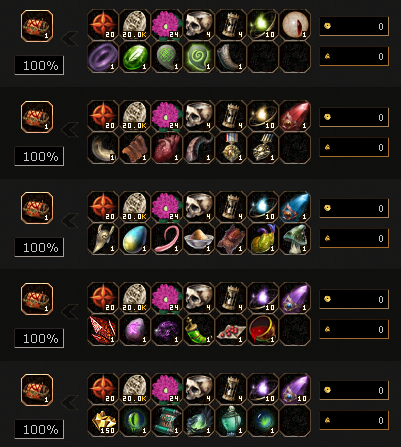Screen dimensions: 401x447
Task: Click the craft arrow of the fourth recipe
Action: [70, 312]
